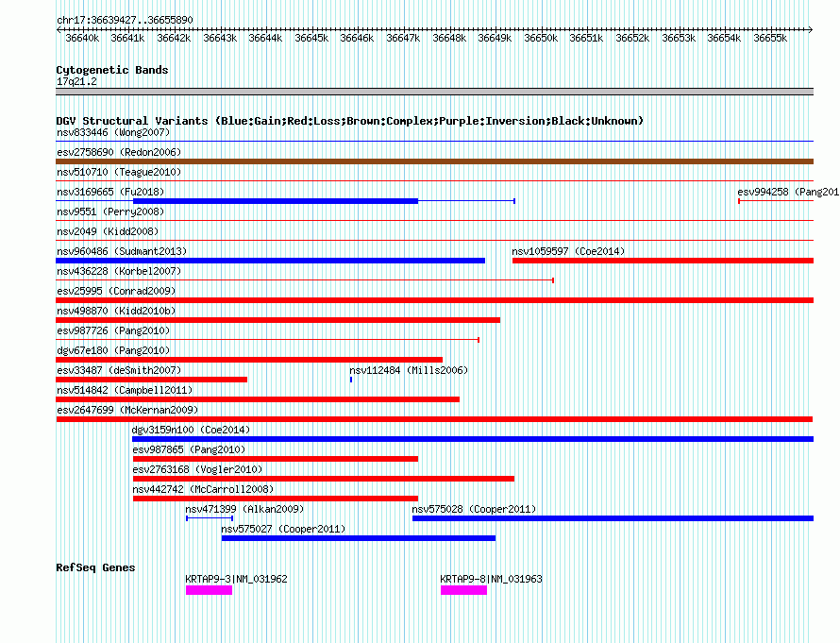Select the thin nsv471399 (Alkan2009) blue feature
Screen dimensions: 840x643
210,518
